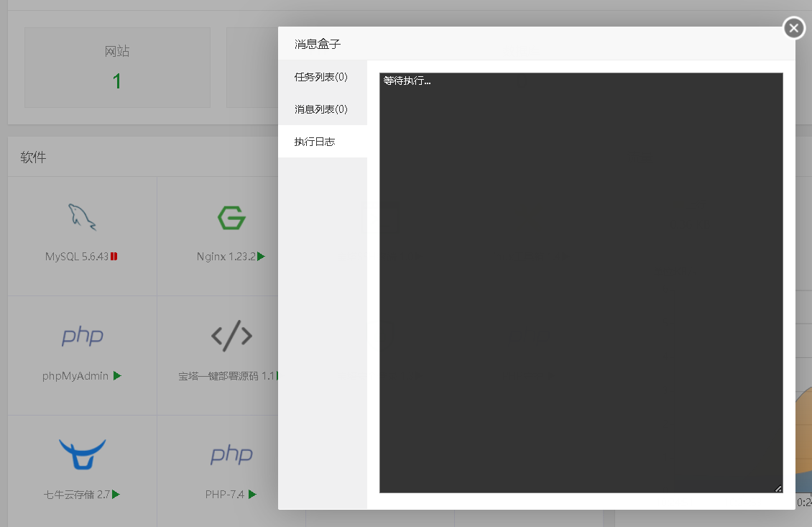This screenshot has height=527, width=812.
Task: Grab the log textarea resize handle
Action: coord(778,488)
